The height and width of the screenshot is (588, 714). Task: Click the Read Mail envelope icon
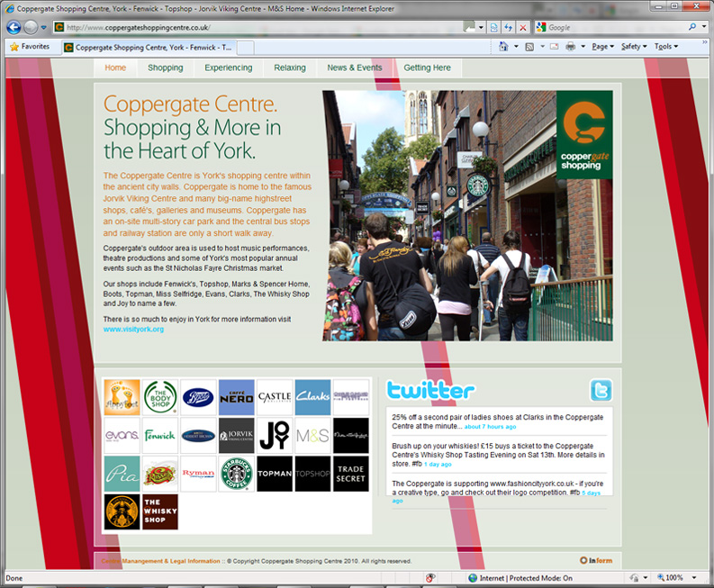tap(554, 47)
